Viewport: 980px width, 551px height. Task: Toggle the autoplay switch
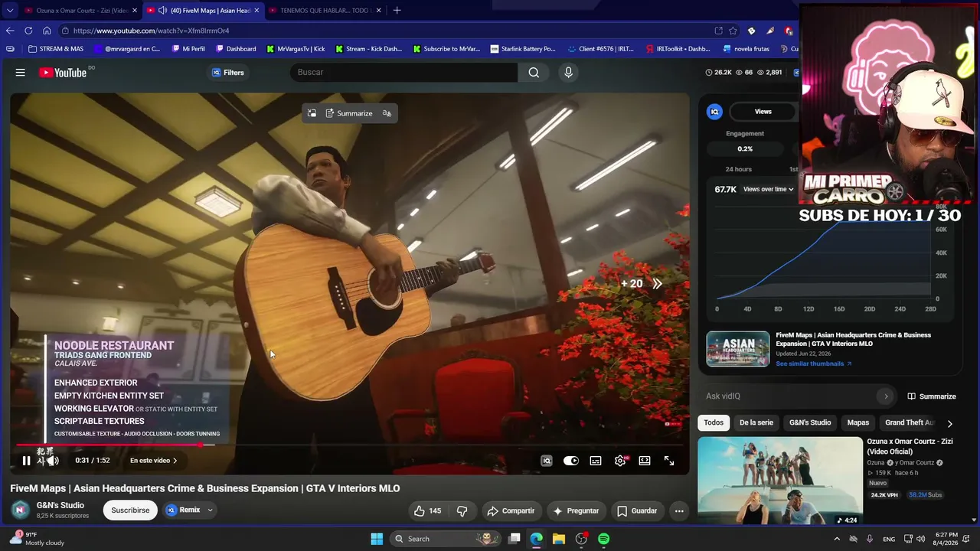(571, 461)
